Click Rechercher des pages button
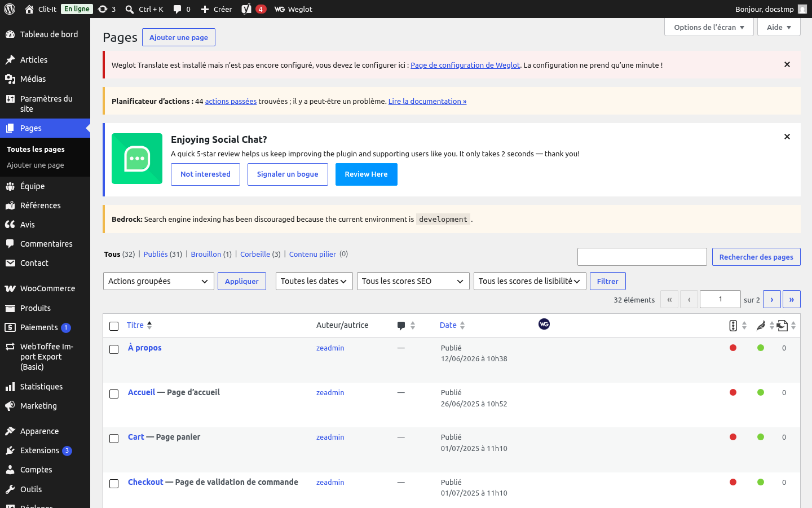The image size is (812, 508). click(756, 257)
